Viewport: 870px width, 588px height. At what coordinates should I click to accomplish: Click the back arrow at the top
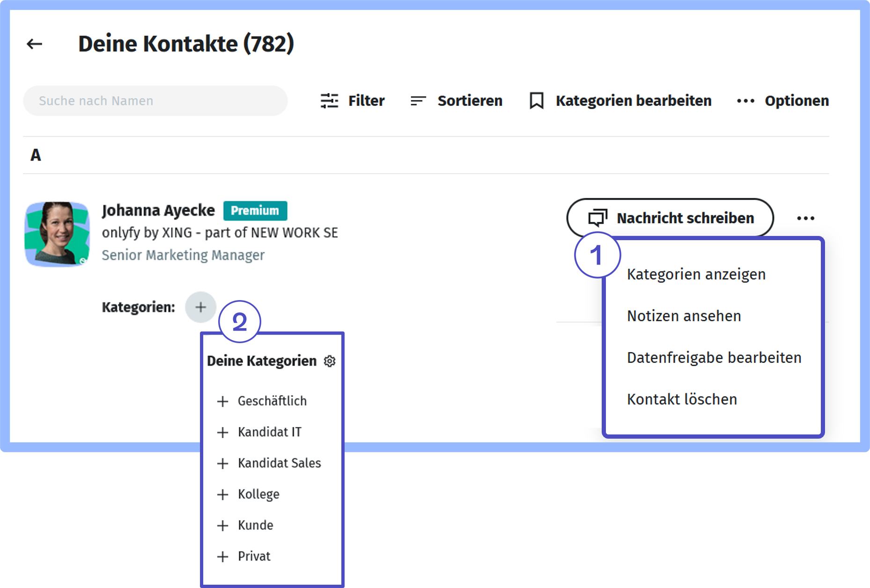tap(33, 44)
